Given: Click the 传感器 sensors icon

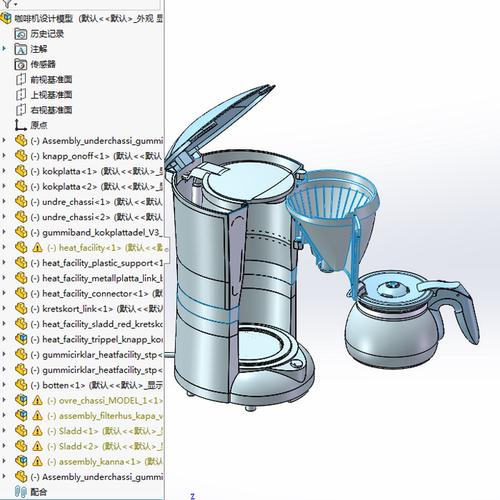Looking at the screenshot, I should pos(21,64).
